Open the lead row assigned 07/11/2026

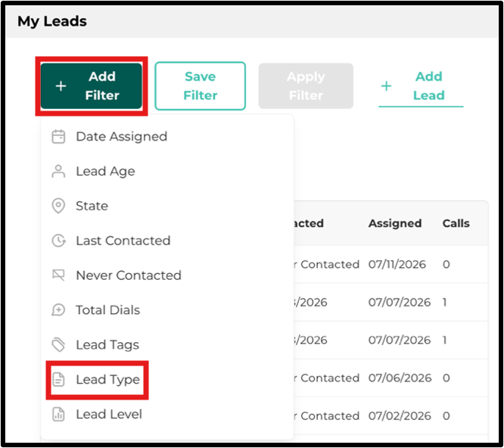(x=391, y=265)
